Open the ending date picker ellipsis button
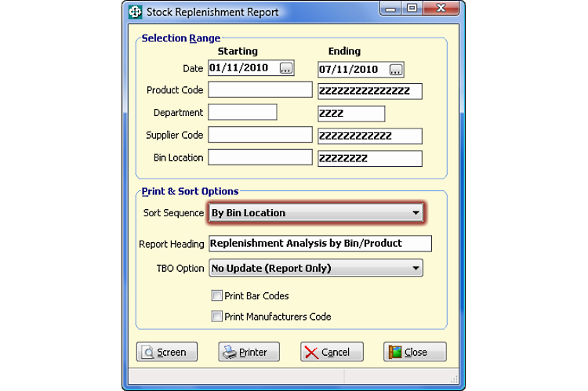 [x=396, y=70]
